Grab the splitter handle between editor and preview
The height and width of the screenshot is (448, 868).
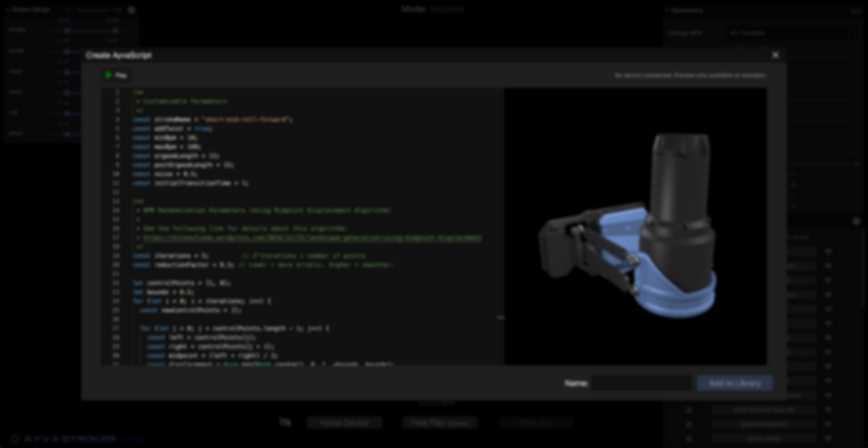click(x=501, y=318)
